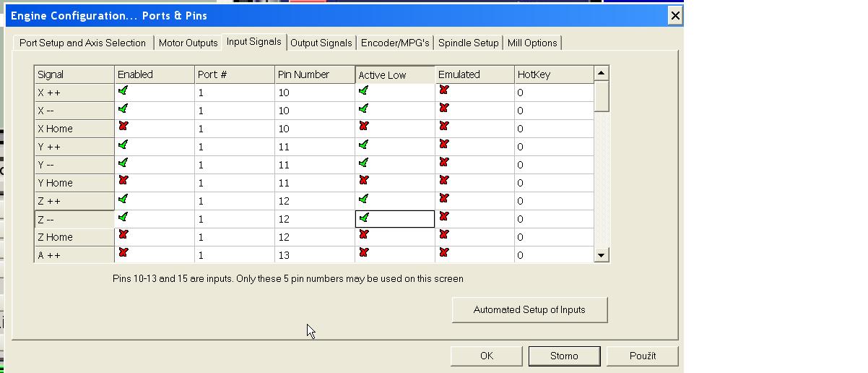This screenshot has width=868, height=373.
Task: Toggle Emulated red cross for X -- row
Action: [444, 108]
